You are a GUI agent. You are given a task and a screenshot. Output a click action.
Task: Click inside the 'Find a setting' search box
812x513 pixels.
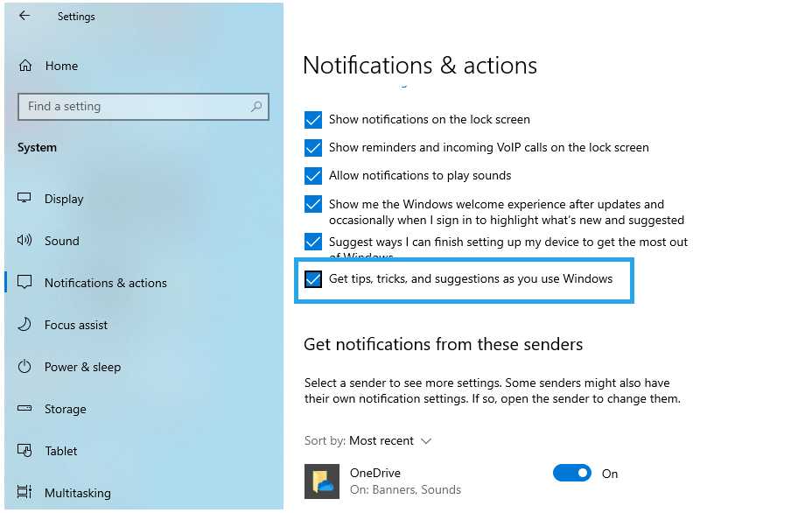click(131, 106)
